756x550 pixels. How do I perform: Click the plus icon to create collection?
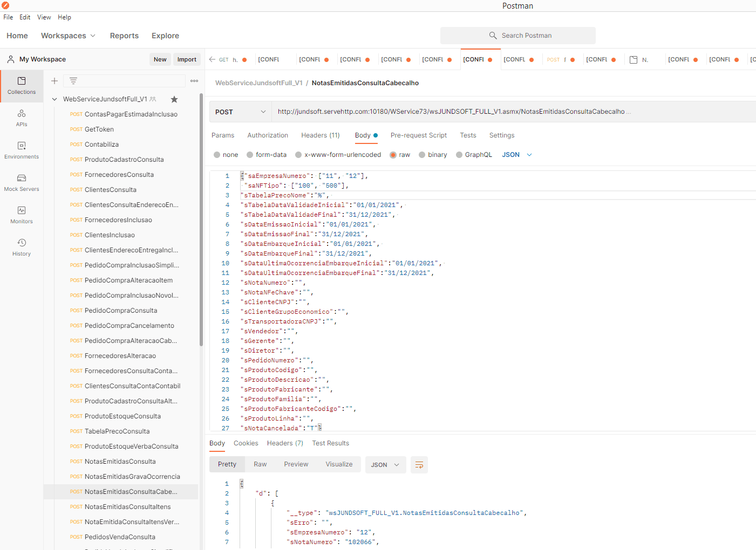point(55,81)
